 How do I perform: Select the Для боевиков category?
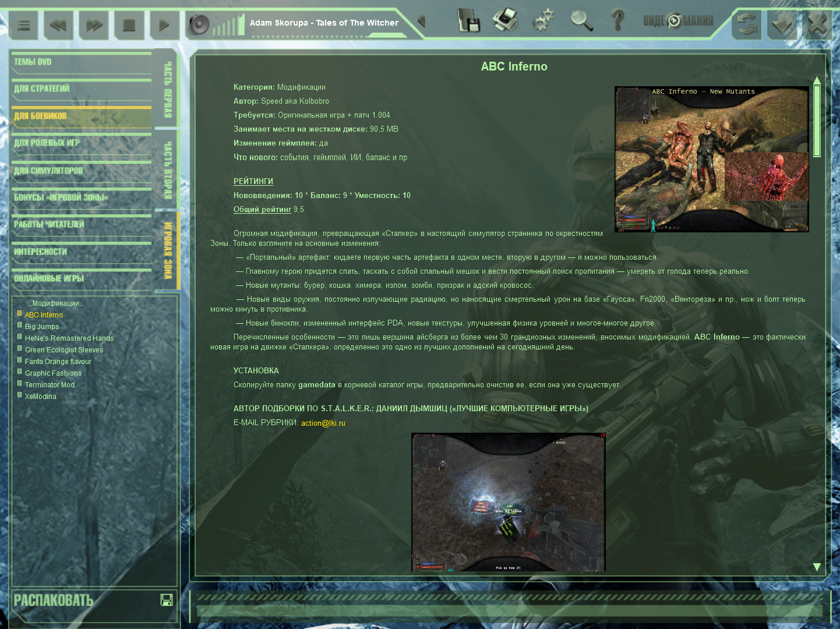pos(81,116)
